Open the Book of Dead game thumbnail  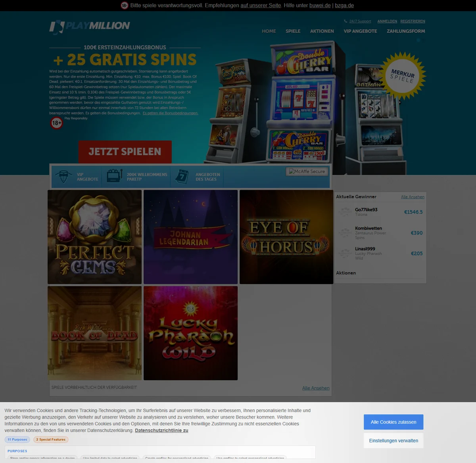click(x=94, y=333)
